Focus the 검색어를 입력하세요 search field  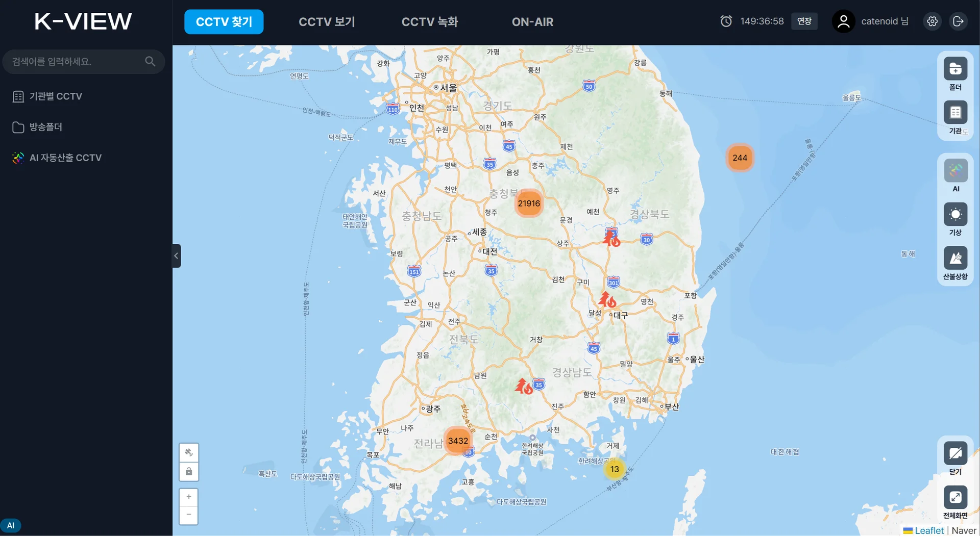tap(84, 62)
